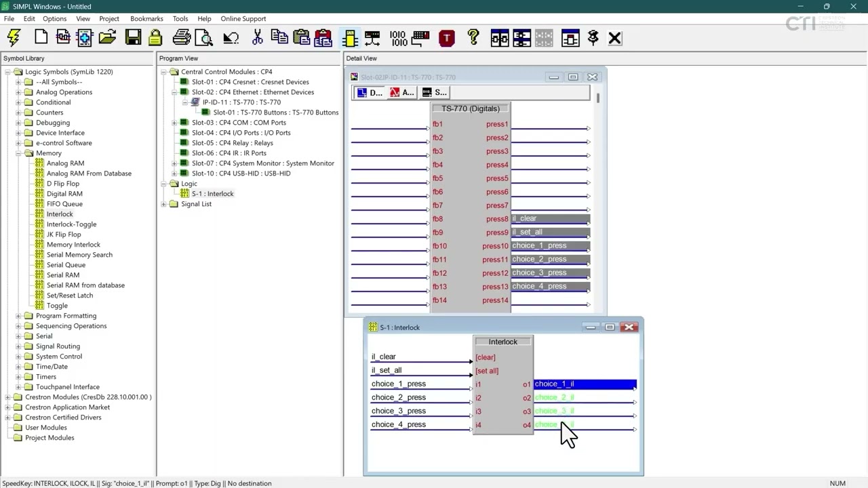Open the Online Support menu
The image size is (868, 488).
tap(243, 18)
